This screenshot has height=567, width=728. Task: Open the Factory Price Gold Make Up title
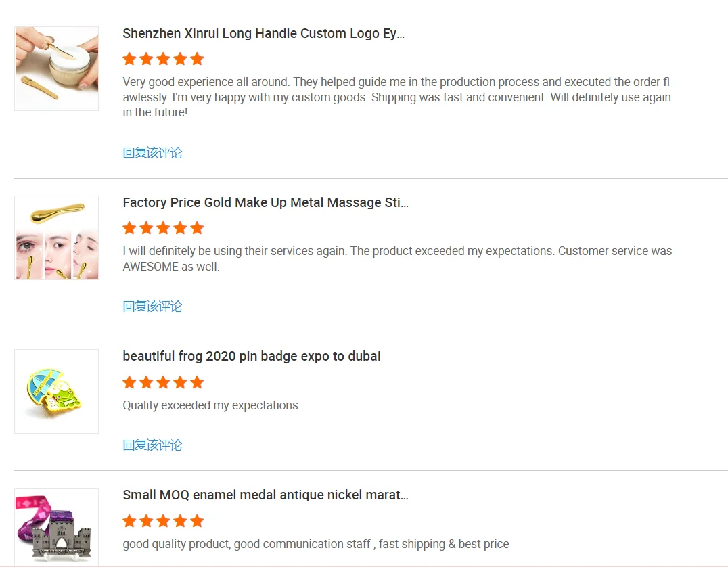265,202
